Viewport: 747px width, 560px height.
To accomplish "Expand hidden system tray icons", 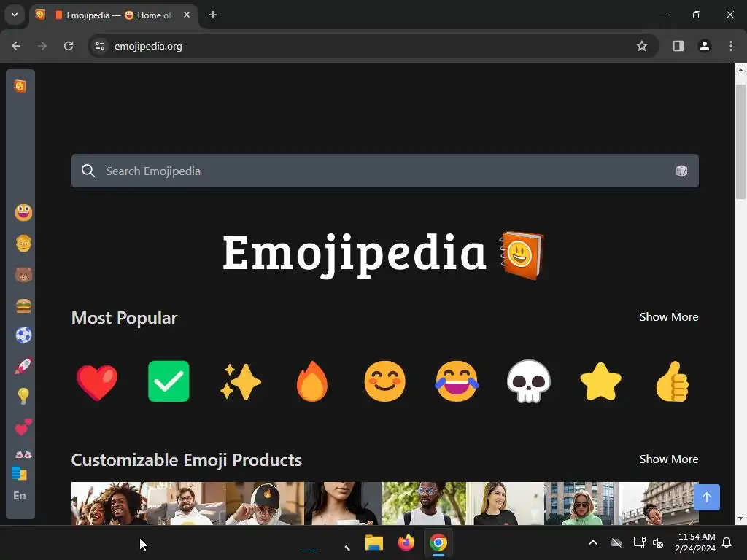I will (x=593, y=542).
